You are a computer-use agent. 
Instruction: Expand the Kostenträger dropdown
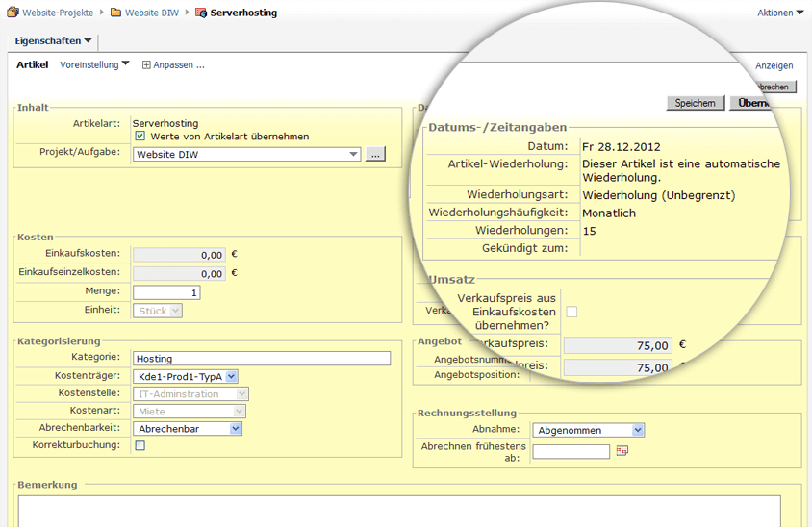(x=231, y=377)
